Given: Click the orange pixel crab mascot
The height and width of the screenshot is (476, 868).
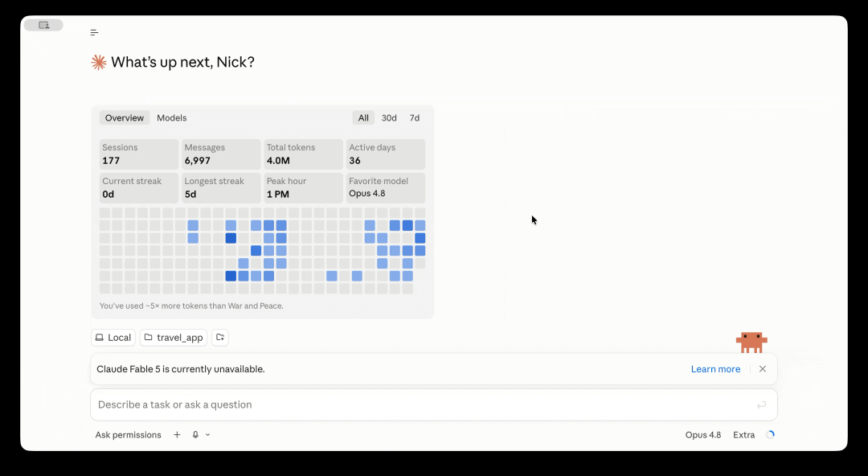Looking at the screenshot, I should (751, 343).
